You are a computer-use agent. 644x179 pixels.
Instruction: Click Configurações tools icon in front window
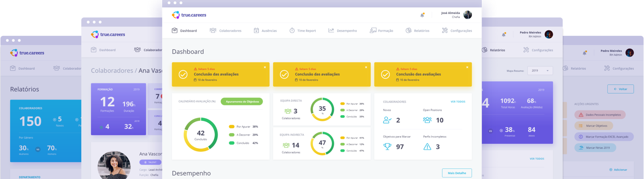click(445, 30)
